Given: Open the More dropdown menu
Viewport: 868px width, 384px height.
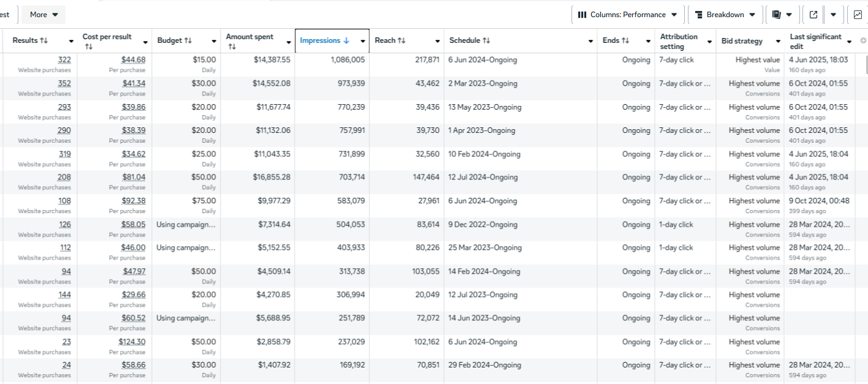Looking at the screenshot, I should tap(44, 15).
